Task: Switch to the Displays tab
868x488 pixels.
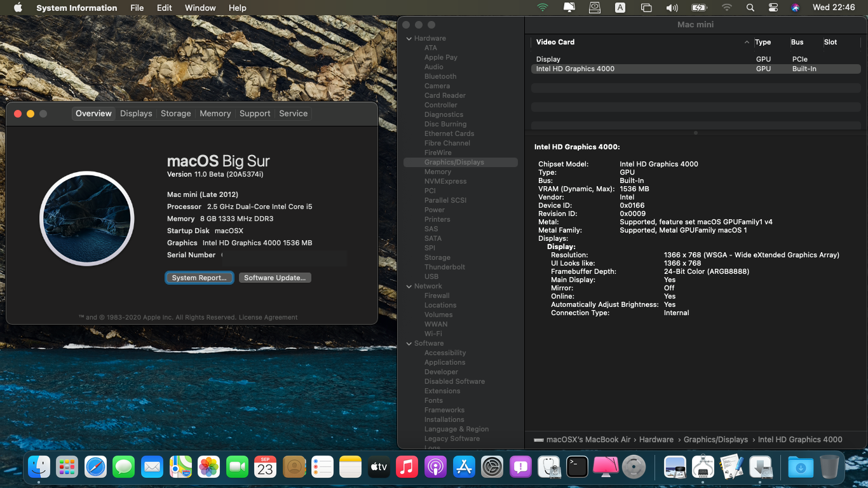Action: click(136, 113)
